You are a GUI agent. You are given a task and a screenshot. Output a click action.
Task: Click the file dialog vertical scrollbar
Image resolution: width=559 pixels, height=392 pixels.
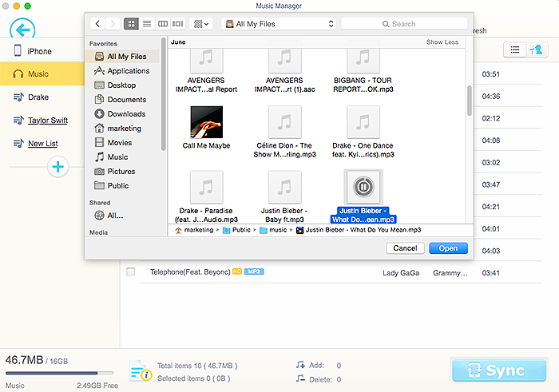pyautogui.click(x=470, y=101)
